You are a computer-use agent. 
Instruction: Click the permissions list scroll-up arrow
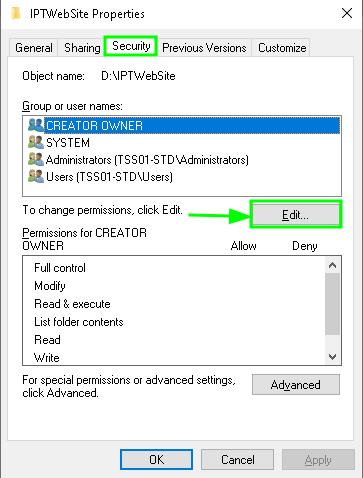(332, 265)
